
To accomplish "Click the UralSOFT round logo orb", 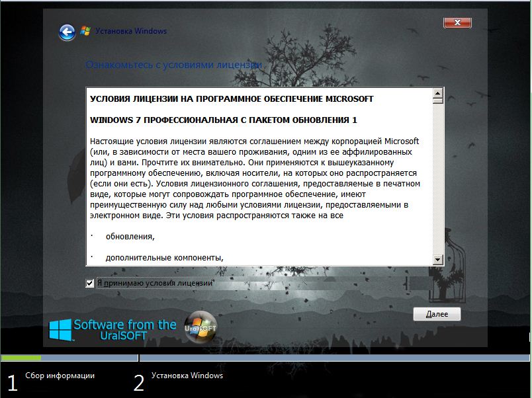I will (200, 327).
